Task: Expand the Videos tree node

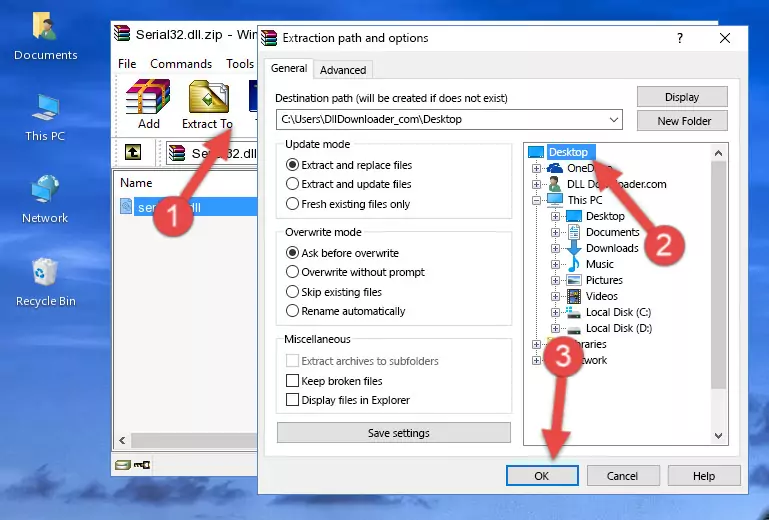Action: coord(555,296)
